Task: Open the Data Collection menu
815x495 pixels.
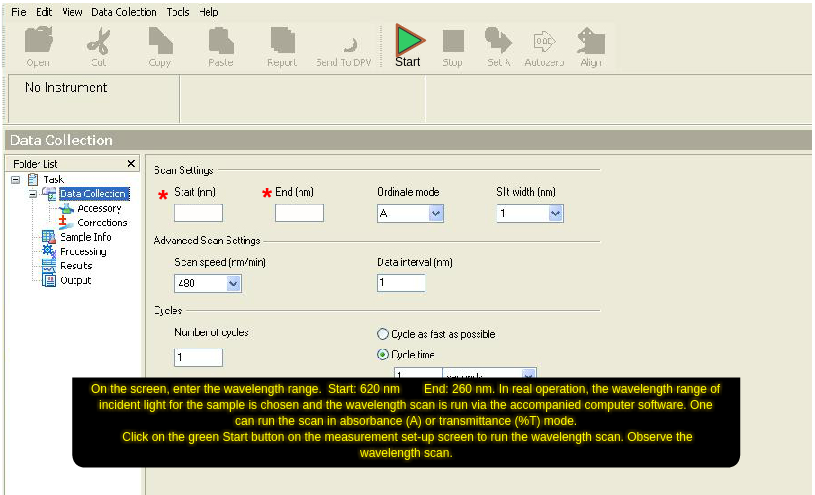Action: 123,12
